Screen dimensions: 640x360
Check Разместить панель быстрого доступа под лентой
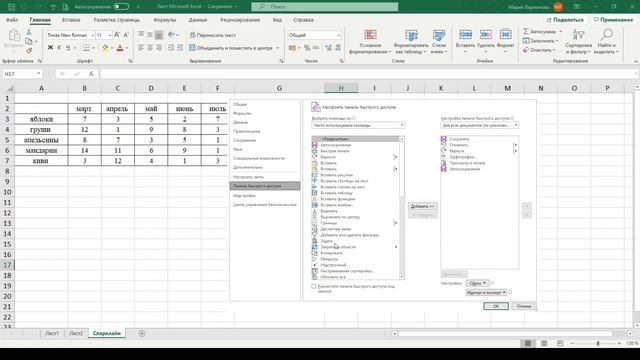314,287
